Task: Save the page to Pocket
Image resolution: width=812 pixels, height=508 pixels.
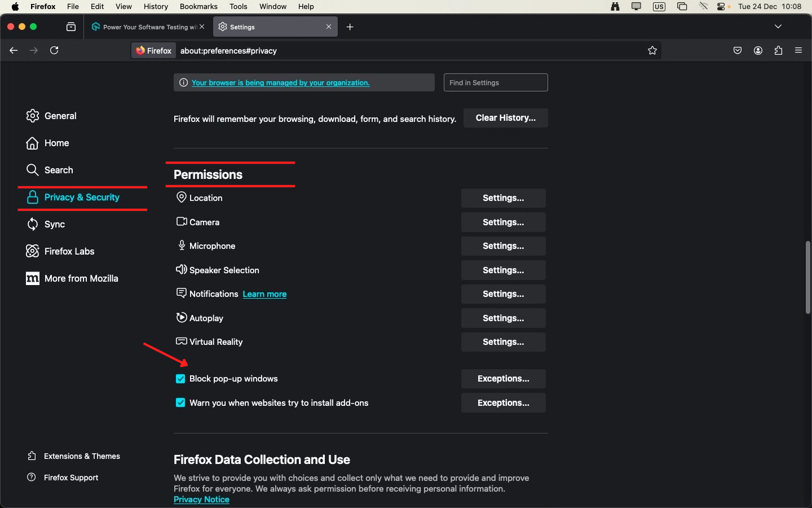Action: pyautogui.click(x=737, y=50)
